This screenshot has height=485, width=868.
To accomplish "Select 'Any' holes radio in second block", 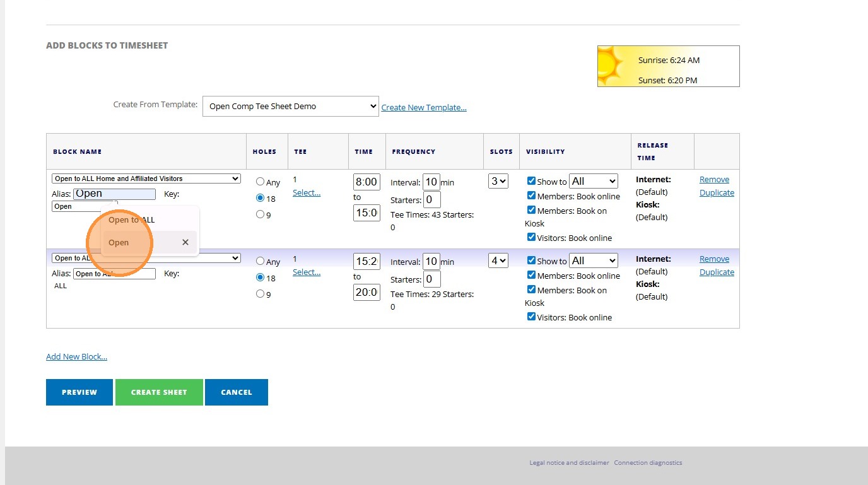I will [260, 261].
